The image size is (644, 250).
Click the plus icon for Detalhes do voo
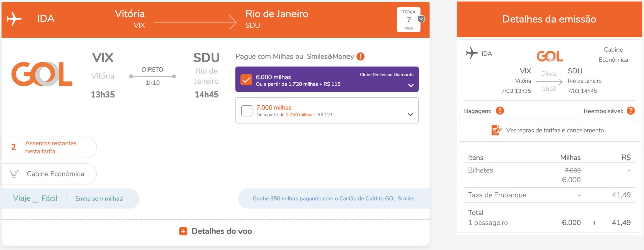coord(183,231)
